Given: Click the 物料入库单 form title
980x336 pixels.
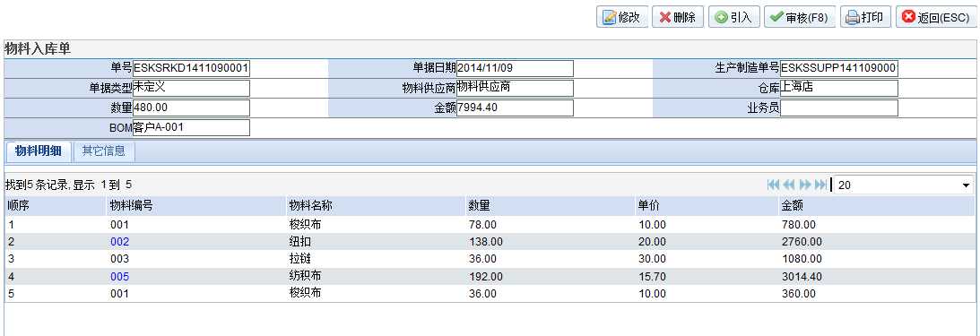Looking at the screenshot, I should click(38, 49).
